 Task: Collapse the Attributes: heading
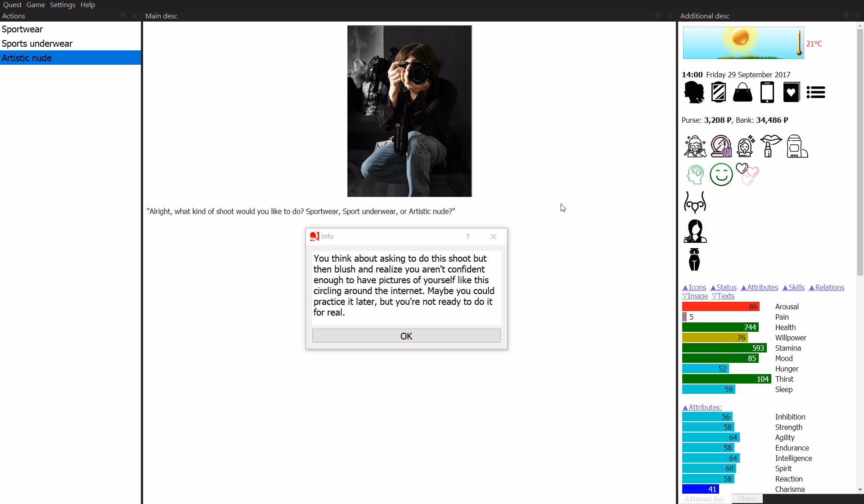pyautogui.click(x=702, y=407)
